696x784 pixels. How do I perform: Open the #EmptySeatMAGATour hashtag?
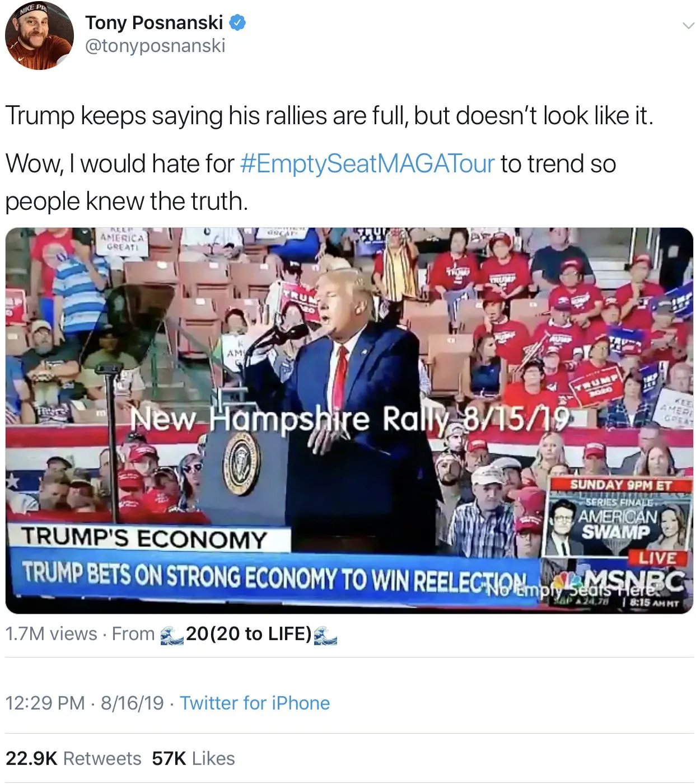[x=367, y=164]
